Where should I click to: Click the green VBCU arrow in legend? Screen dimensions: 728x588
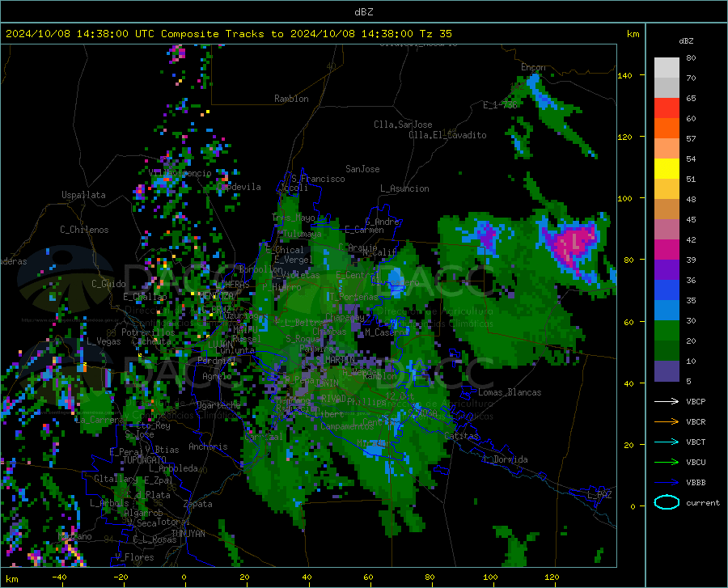[667, 463]
